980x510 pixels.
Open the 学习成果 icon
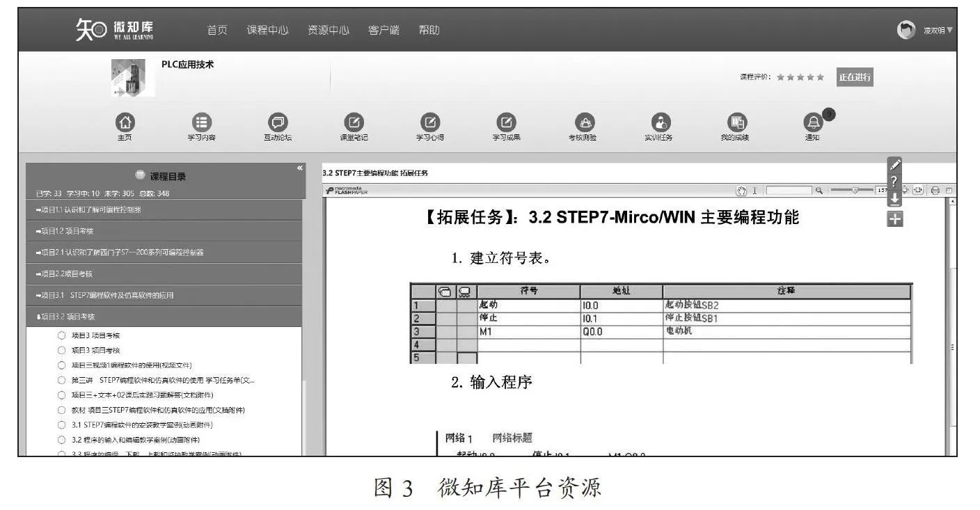coord(506,121)
